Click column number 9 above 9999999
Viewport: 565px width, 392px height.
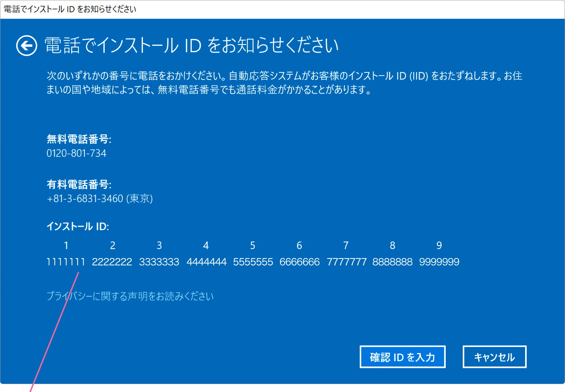tap(439, 245)
